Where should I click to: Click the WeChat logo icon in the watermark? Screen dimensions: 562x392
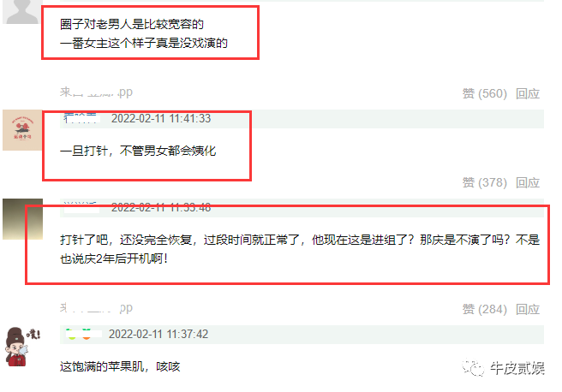click(x=473, y=367)
